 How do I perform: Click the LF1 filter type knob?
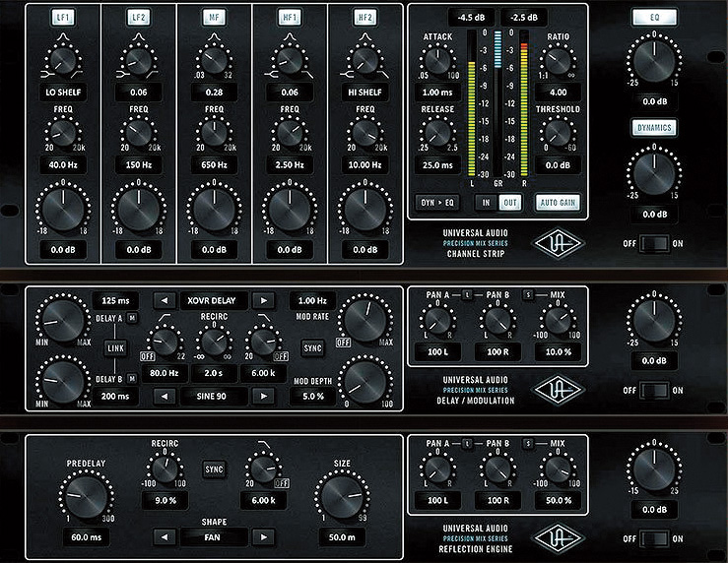point(63,62)
